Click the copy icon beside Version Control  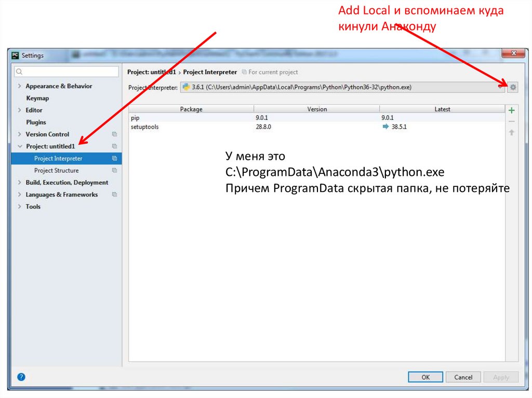click(x=114, y=134)
